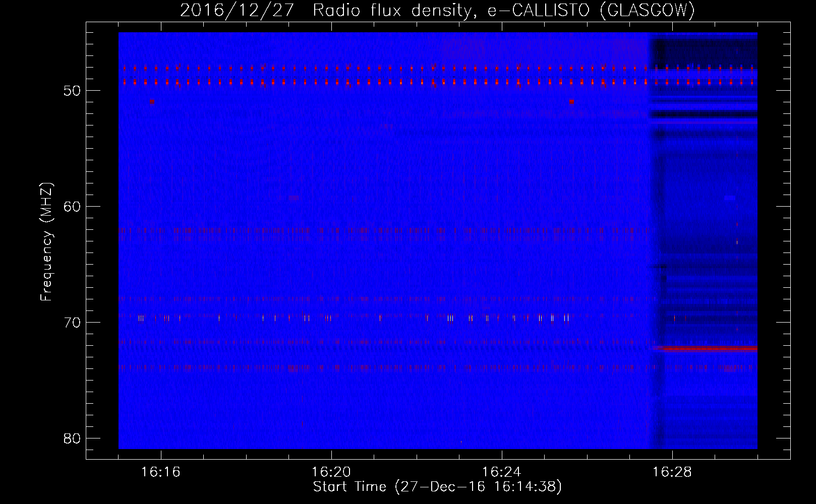The height and width of the screenshot is (504, 816).
Task: Click the 'Frequency (MHZ)' axis label
Action: pyautogui.click(x=46, y=242)
